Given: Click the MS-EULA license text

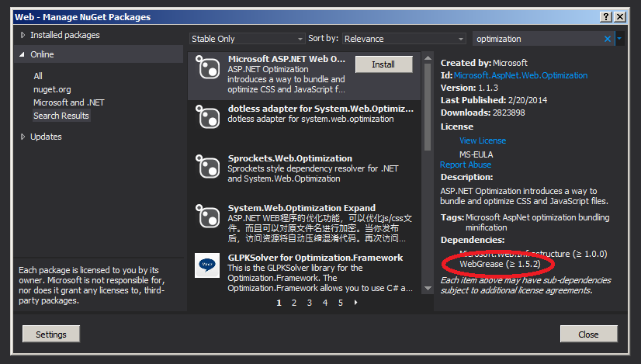Looking at the screenshot, I should [476, 154].
